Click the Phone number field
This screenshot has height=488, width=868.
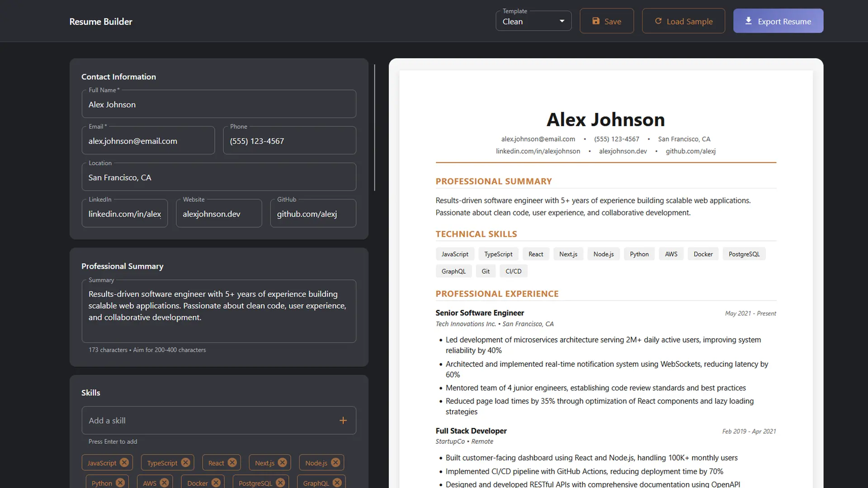(x=289, y=141)
